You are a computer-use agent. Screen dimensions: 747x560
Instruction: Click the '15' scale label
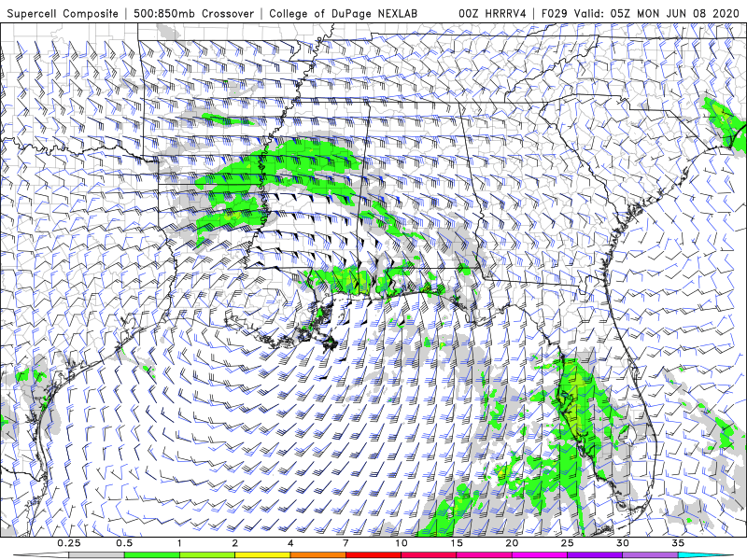(x=457, y=543)
